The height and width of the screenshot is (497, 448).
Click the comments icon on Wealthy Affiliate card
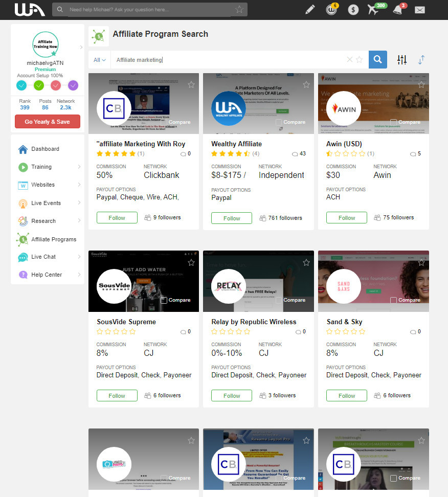pyautogui.click(x=295, y=154)
